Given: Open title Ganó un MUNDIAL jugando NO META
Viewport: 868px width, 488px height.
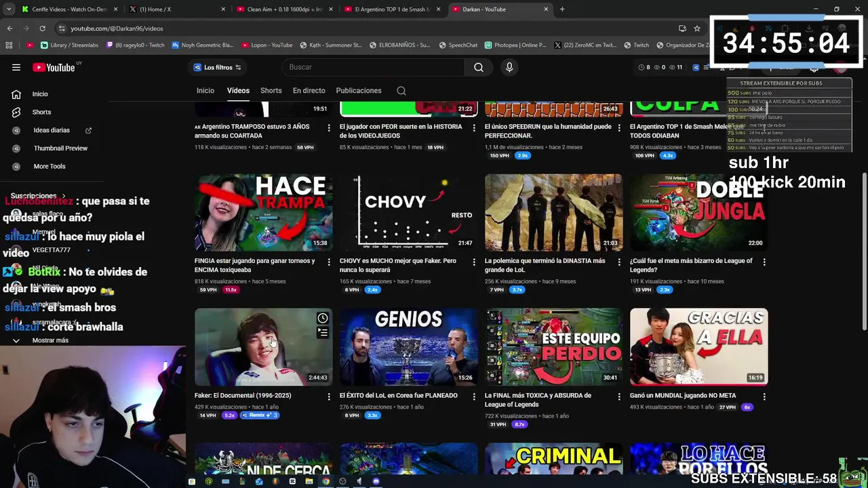Looking at the screenshot, I should [x=683, y=396].
